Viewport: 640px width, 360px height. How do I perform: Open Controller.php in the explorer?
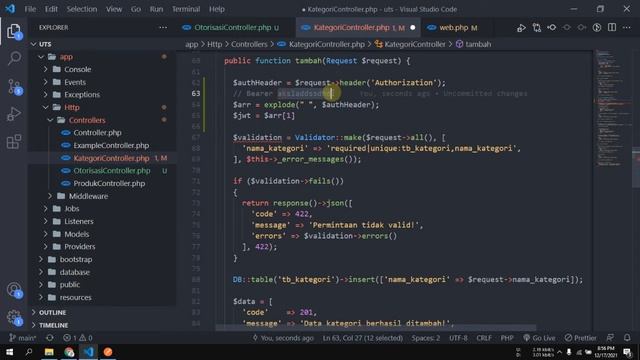(x=97, y=133)
